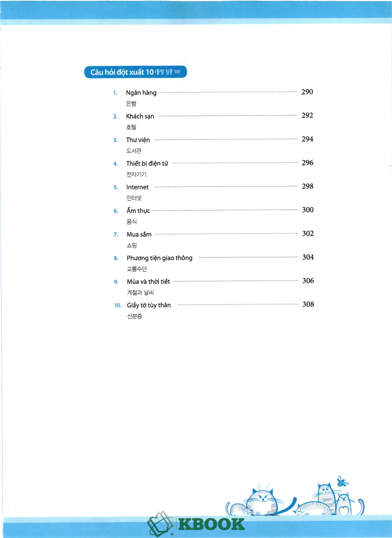Click the KBOOK green text logo
Screen dimensions: 392x538
click(x=212, y=524)
